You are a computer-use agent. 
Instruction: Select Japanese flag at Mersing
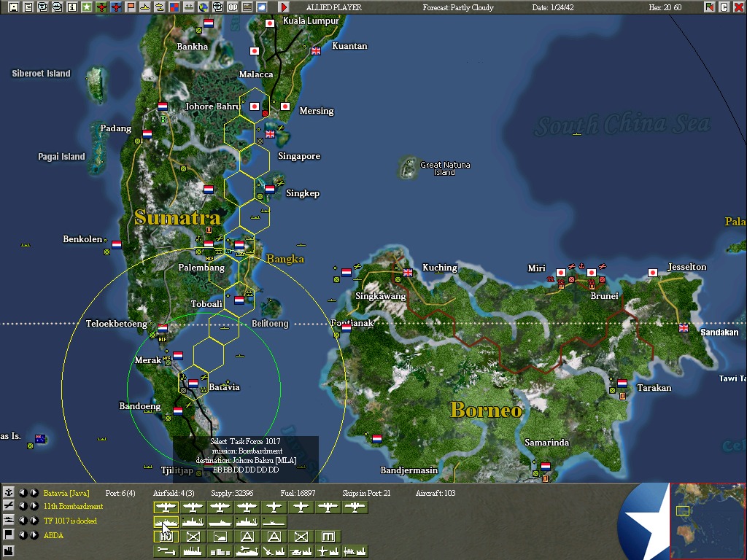pyautogui.click(x=285, y=106)
